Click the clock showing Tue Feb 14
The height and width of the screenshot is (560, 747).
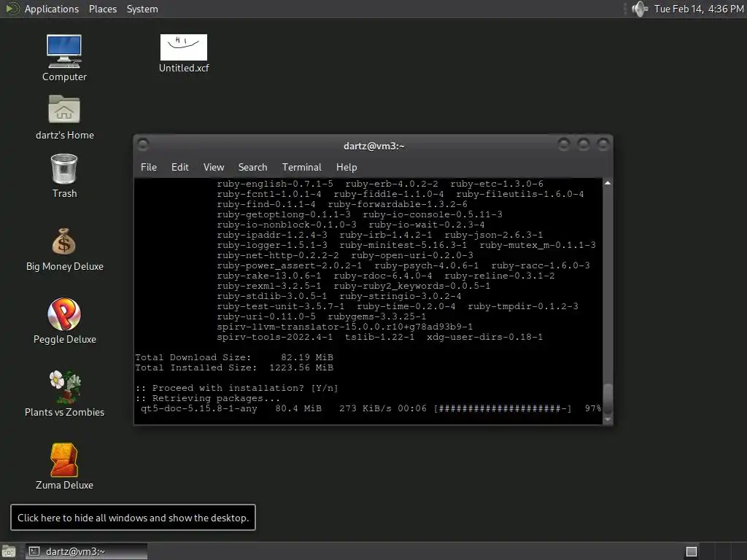click(x=699, y=9)
